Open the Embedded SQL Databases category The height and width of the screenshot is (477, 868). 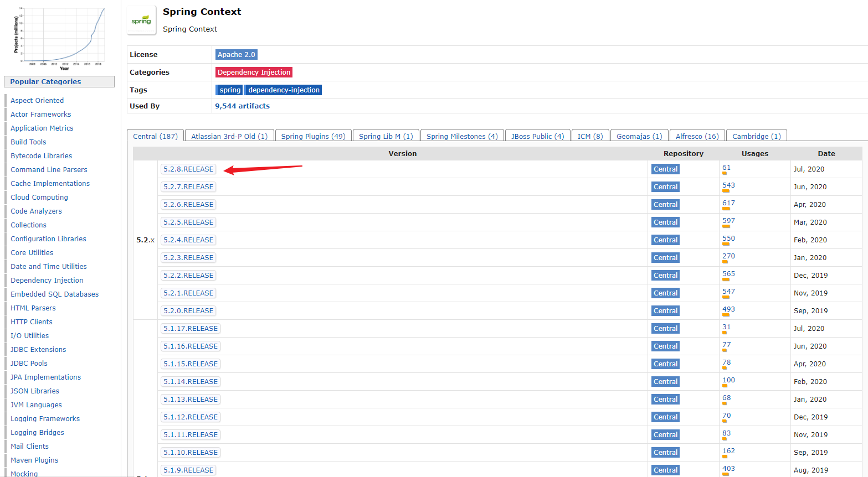coord(55,294)
